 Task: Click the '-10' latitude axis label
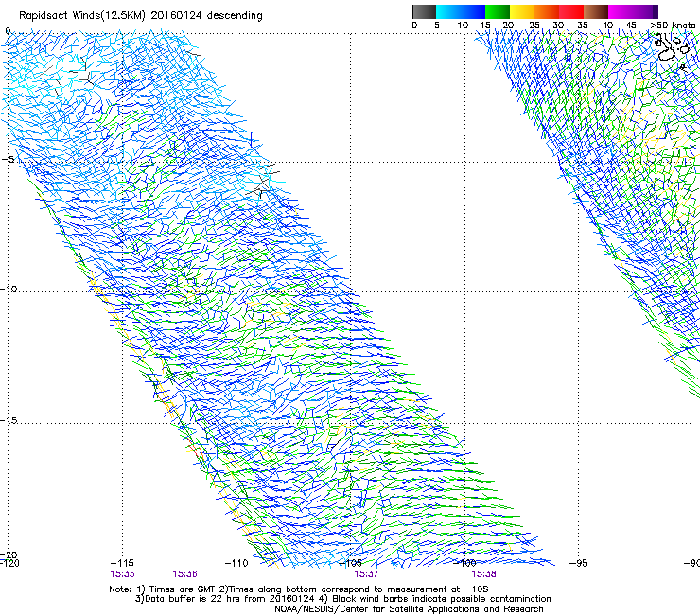[x=9, y=289]
